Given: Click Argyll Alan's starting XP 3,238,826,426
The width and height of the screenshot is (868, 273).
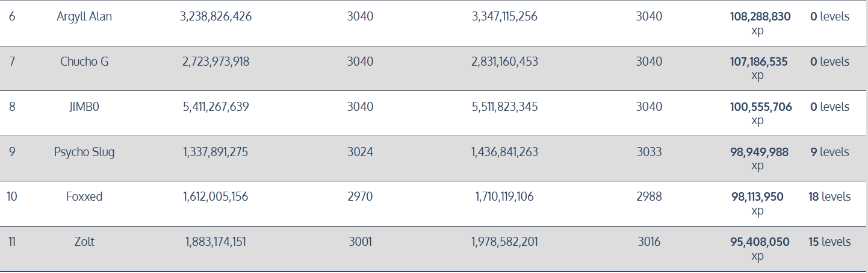Looking at the screenshot, I should click(x=215, y=17).
